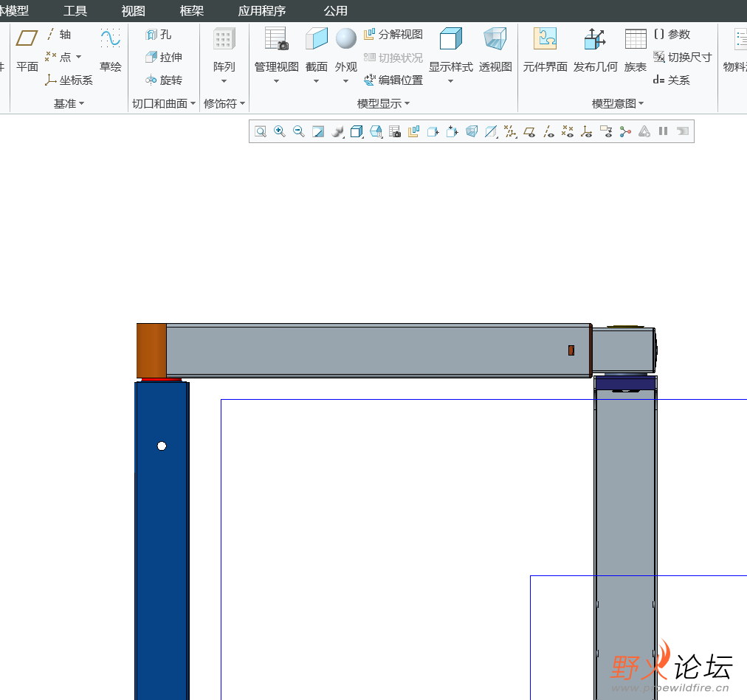The width and height of the screenshot is (747, 700).
Task: Toggle 分解视图 (Exploded view)
Action: 393,35
